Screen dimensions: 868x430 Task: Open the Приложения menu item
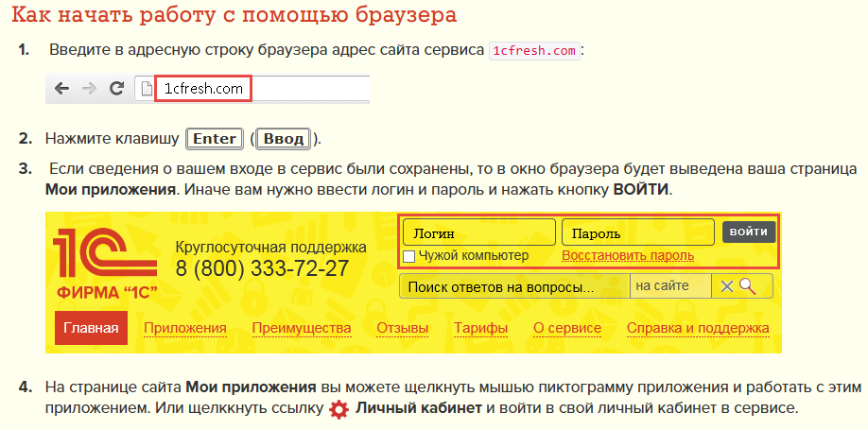click(185, 328)
